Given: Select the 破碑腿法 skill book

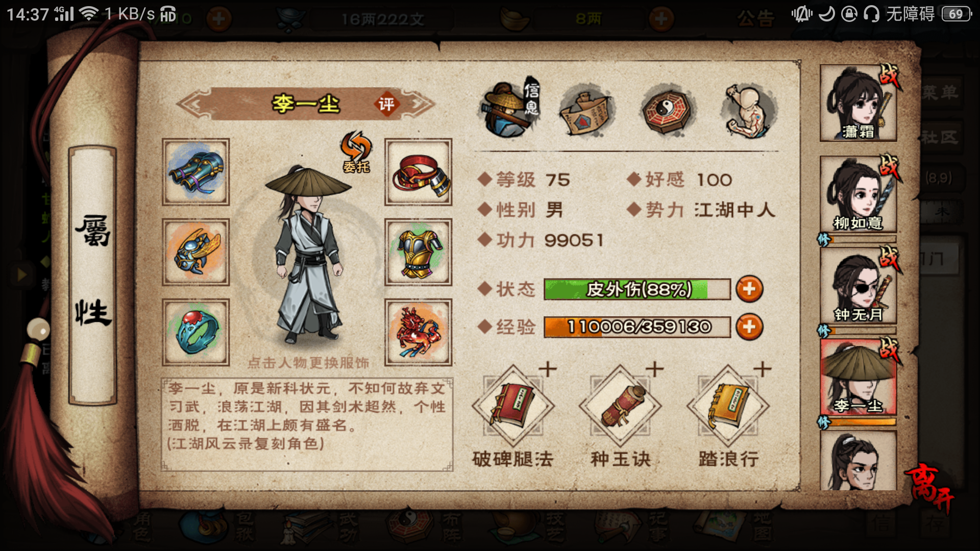Looking at the screenshot, I should [513, 407].
